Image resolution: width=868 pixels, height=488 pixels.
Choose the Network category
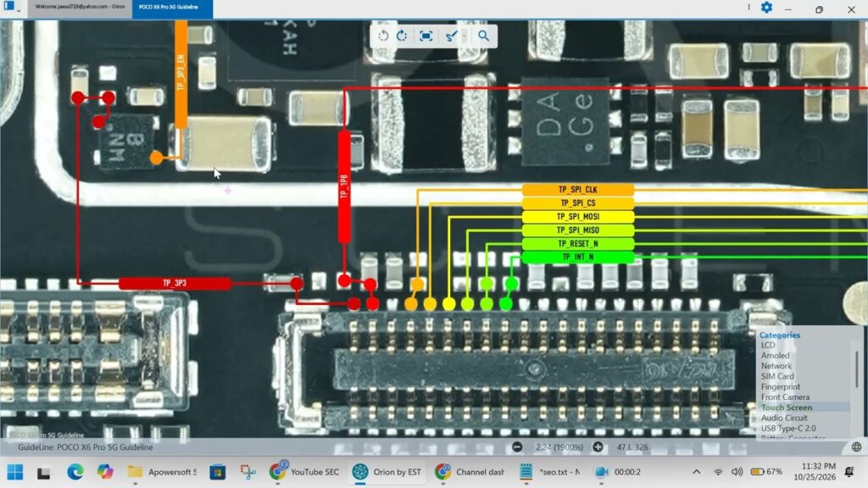[x=776, y=366]
